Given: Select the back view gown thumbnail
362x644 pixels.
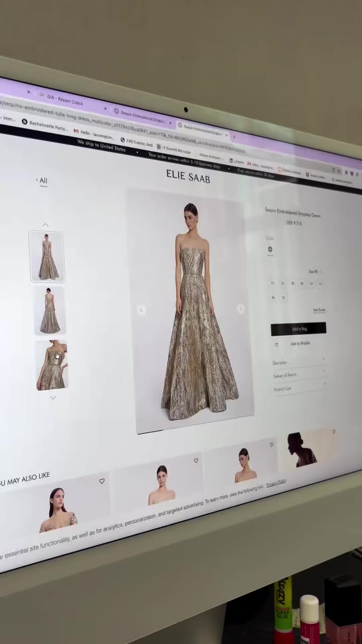Looking at the screenshot, I should point(49,310).
